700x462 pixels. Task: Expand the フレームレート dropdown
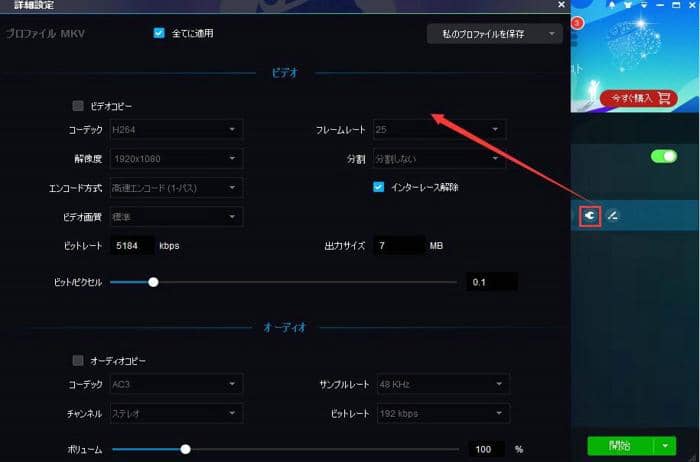coord(439,129)
